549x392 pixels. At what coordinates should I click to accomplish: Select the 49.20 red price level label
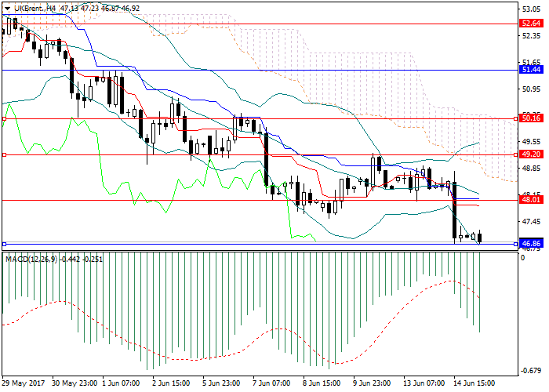(x=531, y=154)
